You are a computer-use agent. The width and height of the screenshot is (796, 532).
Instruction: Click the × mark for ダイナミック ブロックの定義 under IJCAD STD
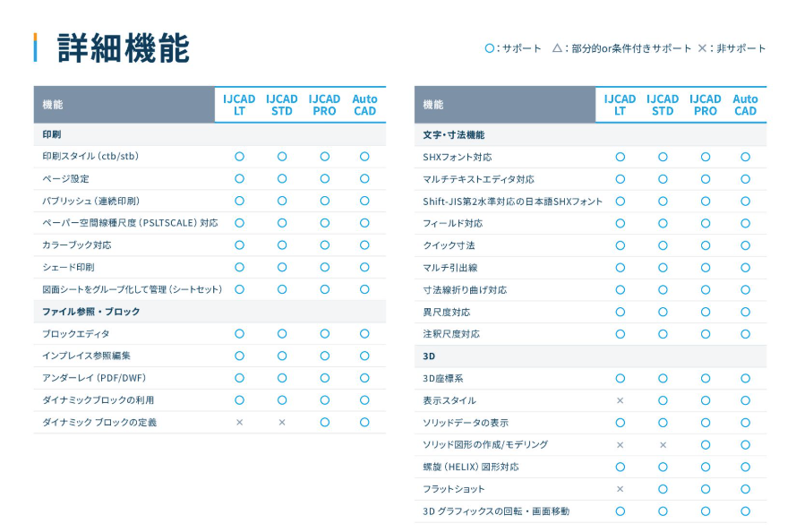pos(282,423)
